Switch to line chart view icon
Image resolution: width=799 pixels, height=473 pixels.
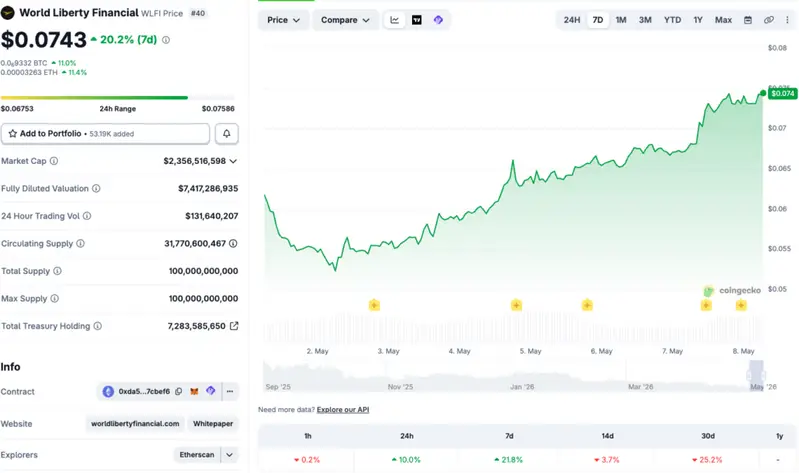tap(394, 20)
